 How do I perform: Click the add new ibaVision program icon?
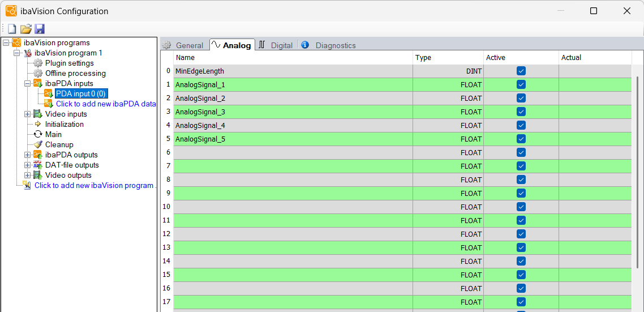tap(27, 185)
